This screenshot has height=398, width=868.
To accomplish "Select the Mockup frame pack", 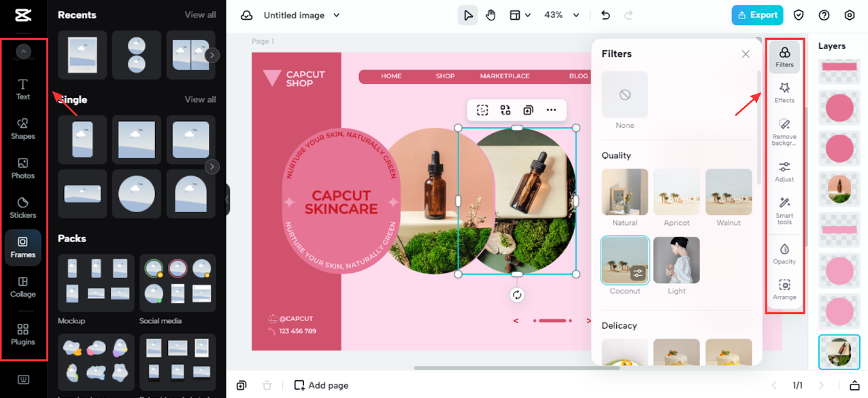I will coord(96,284).
